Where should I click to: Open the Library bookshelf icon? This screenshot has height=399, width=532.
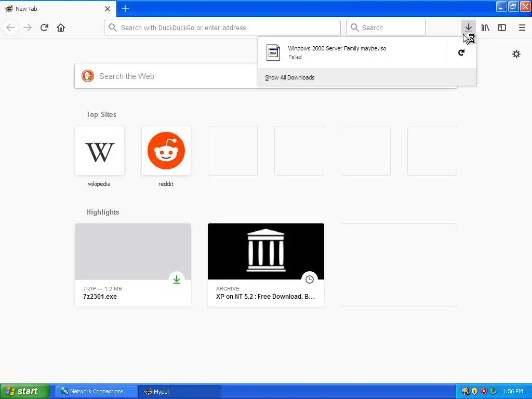[x=485, y=28]
